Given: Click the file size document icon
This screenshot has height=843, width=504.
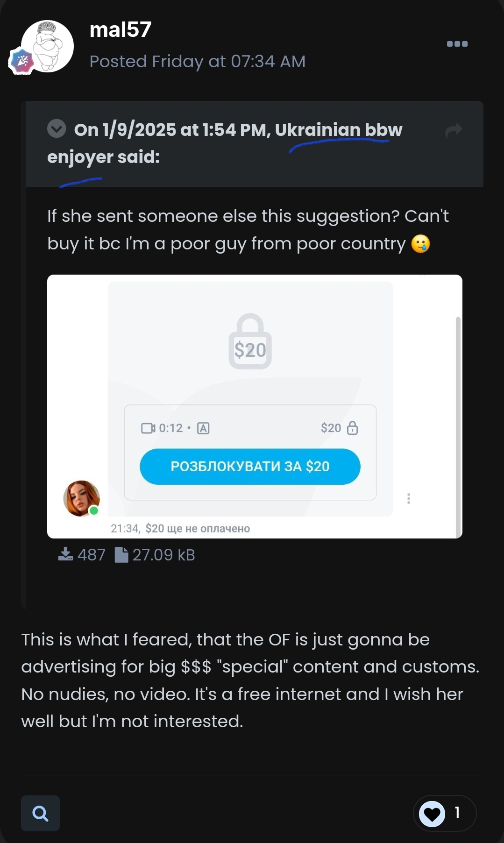Looking at the screenshot, I should pyautogui.click(x=121, y=554).
